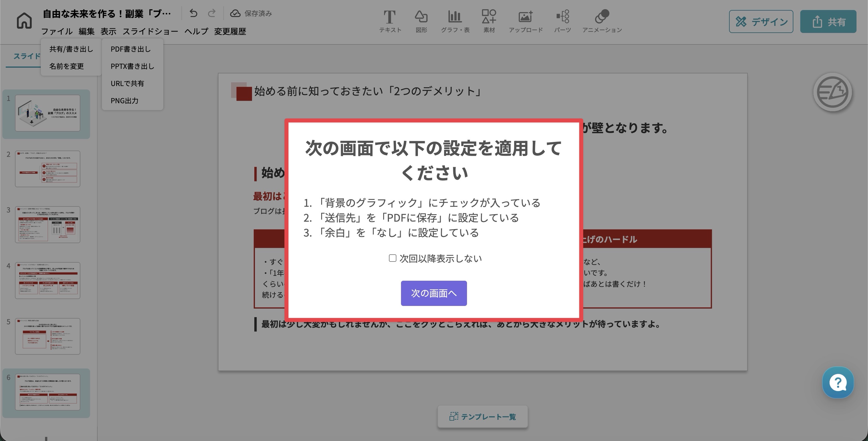Undo the last action with the arrow

coord(193,13)
